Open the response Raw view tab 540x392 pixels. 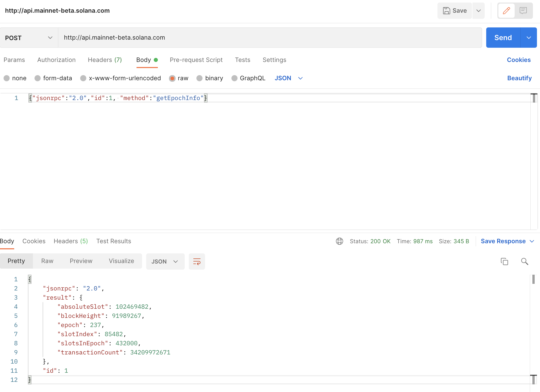pos(47,261)
